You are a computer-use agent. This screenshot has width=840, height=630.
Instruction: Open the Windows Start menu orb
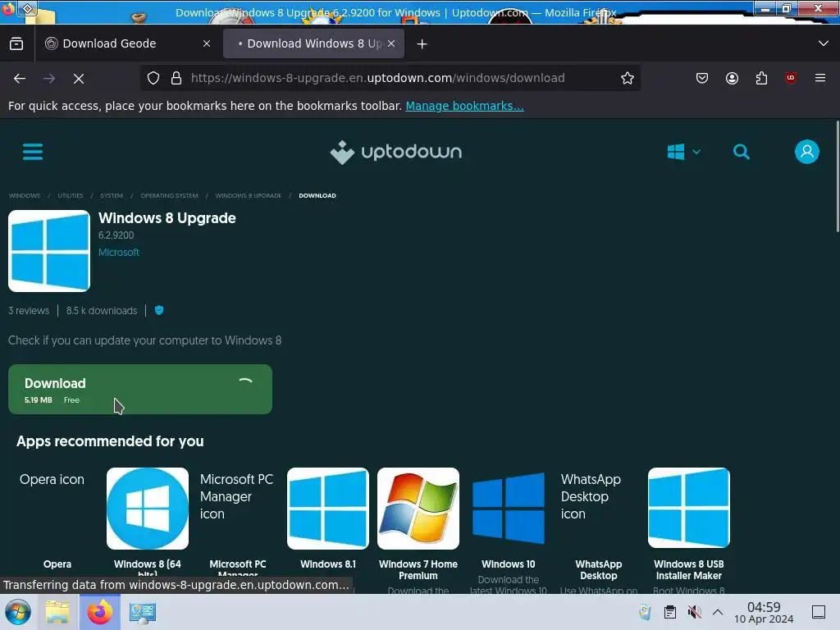[18, 612]
